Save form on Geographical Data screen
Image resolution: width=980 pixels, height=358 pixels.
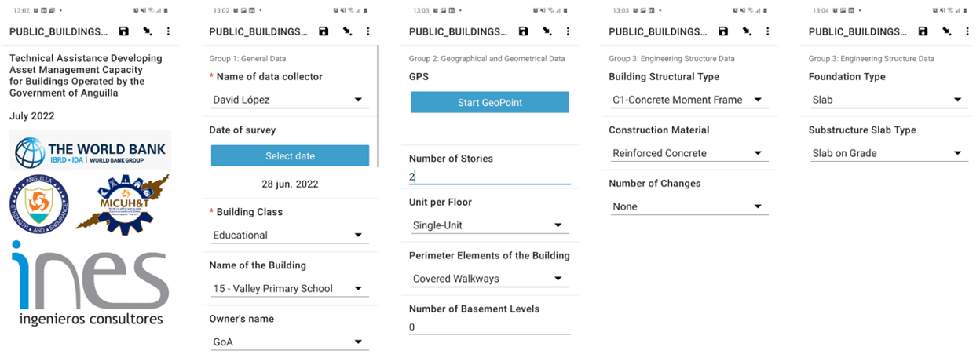coord(524,31)
